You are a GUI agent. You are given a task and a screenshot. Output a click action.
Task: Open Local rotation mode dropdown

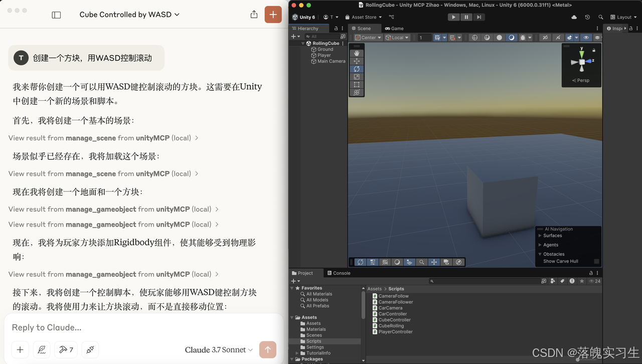pos(398,38)
